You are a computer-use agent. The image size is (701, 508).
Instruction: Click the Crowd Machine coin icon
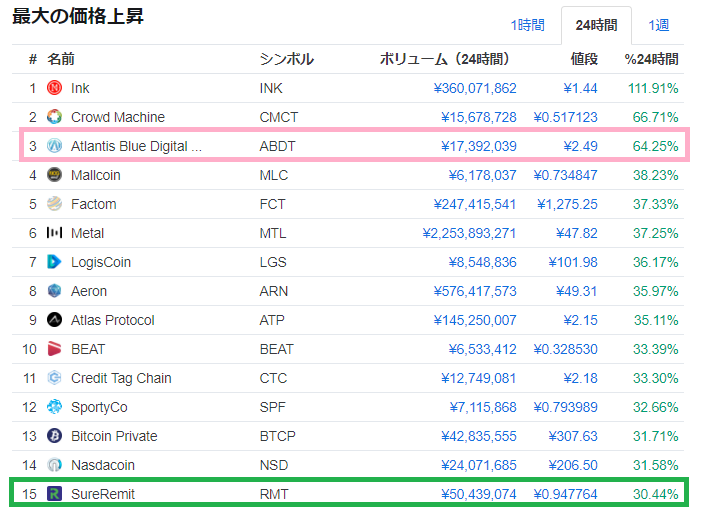(55, 117)
